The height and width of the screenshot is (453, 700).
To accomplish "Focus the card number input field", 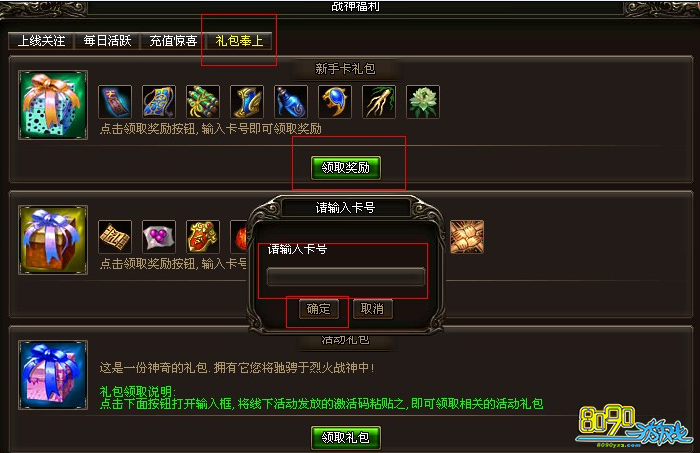I will click(346, 277).
